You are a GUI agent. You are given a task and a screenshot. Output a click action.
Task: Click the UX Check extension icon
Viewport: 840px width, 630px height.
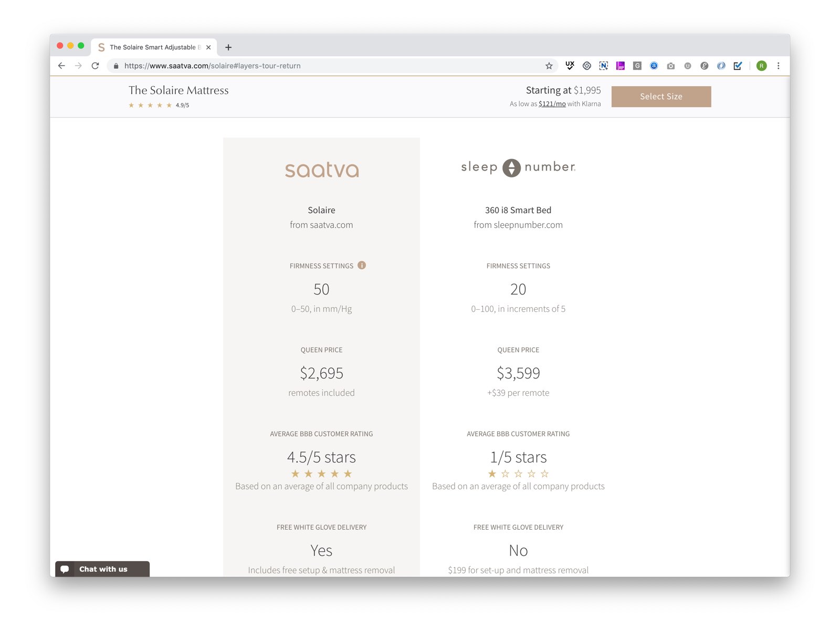tap(570, 66)
